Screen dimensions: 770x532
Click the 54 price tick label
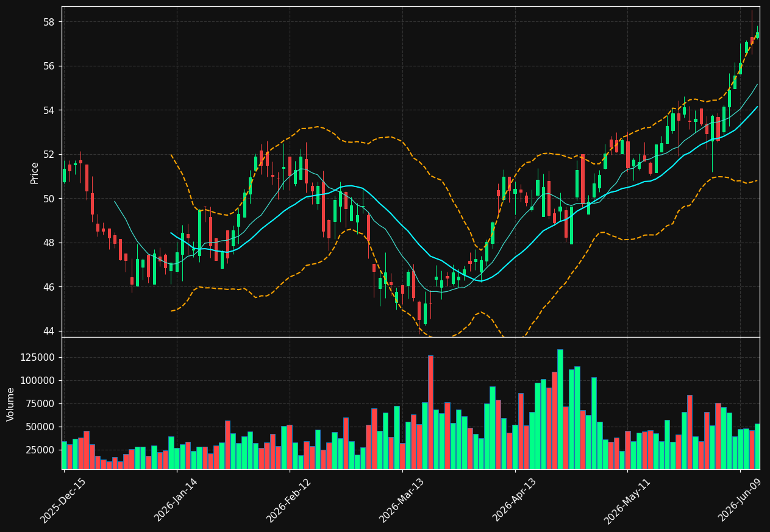48,110
